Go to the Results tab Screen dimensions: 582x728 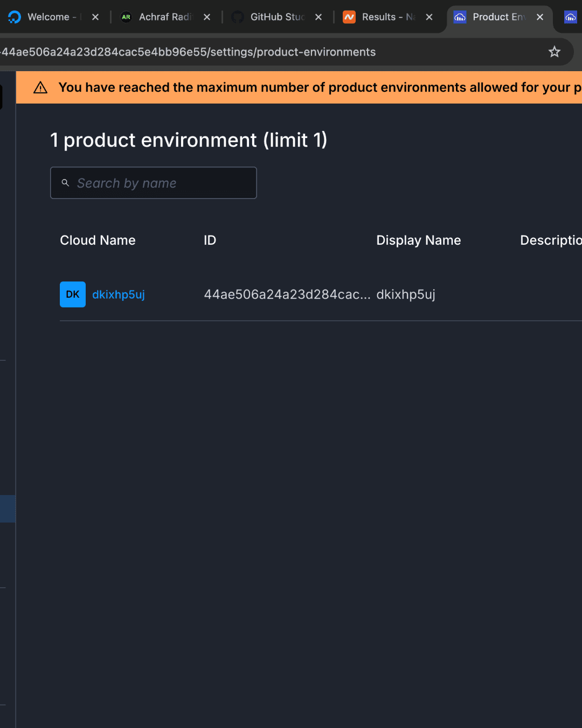383,17
